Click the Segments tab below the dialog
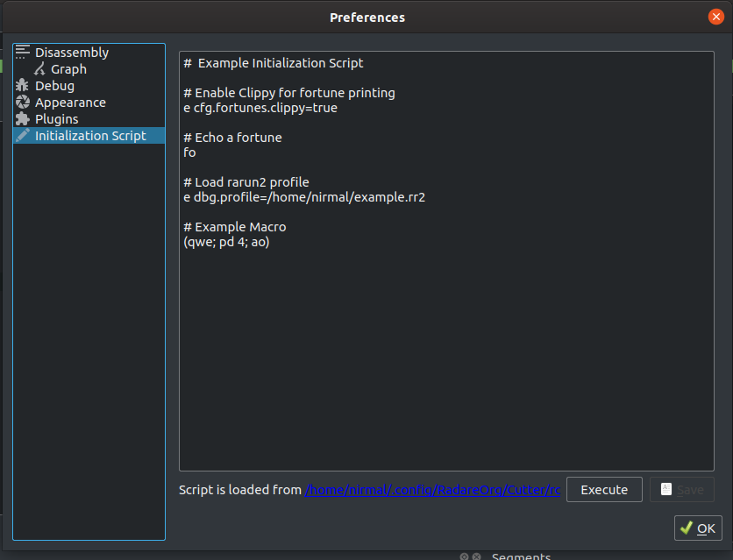Image resolution: width=733 pixels, height=560 pixels. point(521,556)
